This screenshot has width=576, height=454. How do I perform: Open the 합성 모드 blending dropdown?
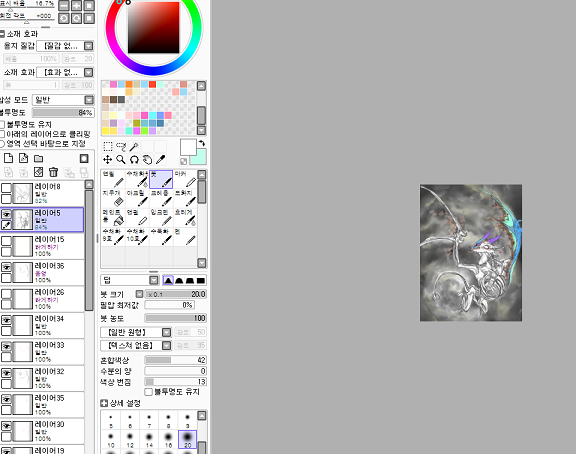coord(63,100)
